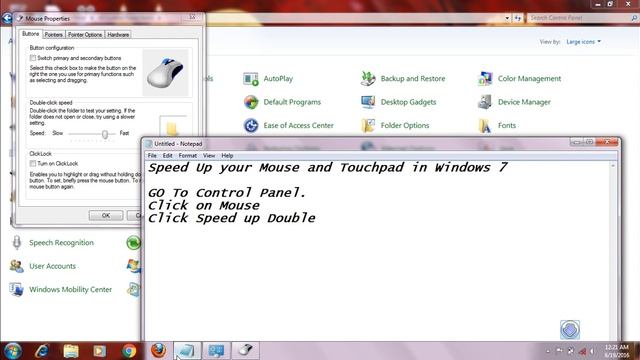
Task: Click the Control Panel back arrow
Action: 7,18
